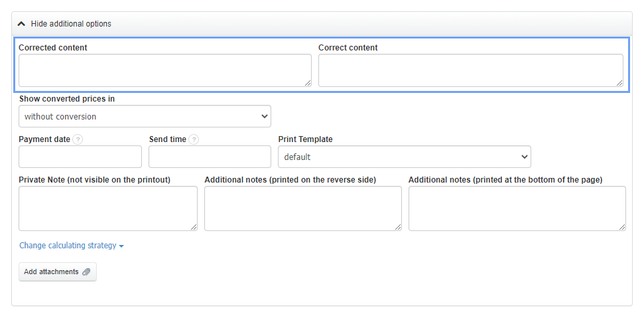The height and width of the screenshot is (314, 644).
Task: Click the Correct content resize handle
Action: [619, 83]
